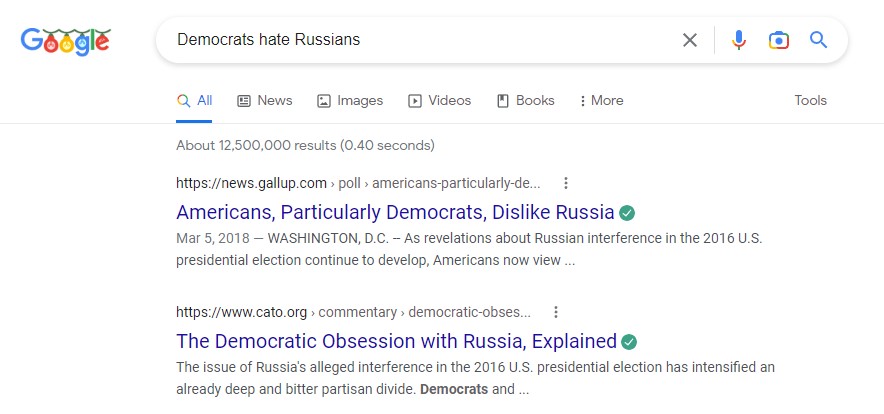The width and height of the screenshot is (884, 414).
Task: Open the Tools filter options
Action: point(810,100)
